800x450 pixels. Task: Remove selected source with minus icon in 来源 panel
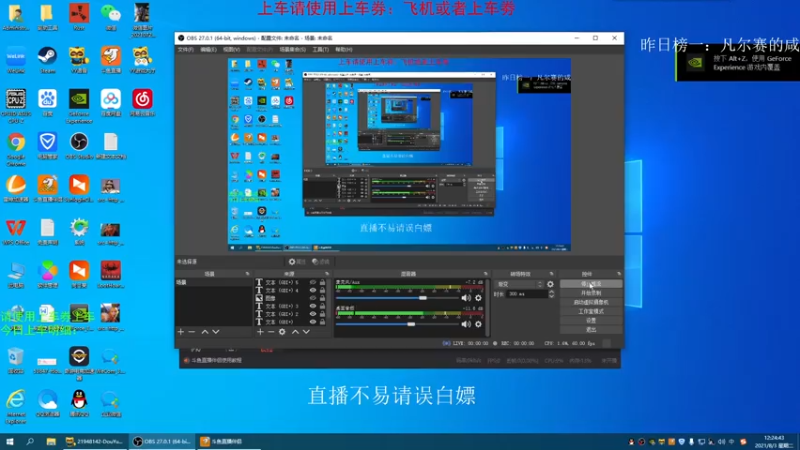point(271,332)
